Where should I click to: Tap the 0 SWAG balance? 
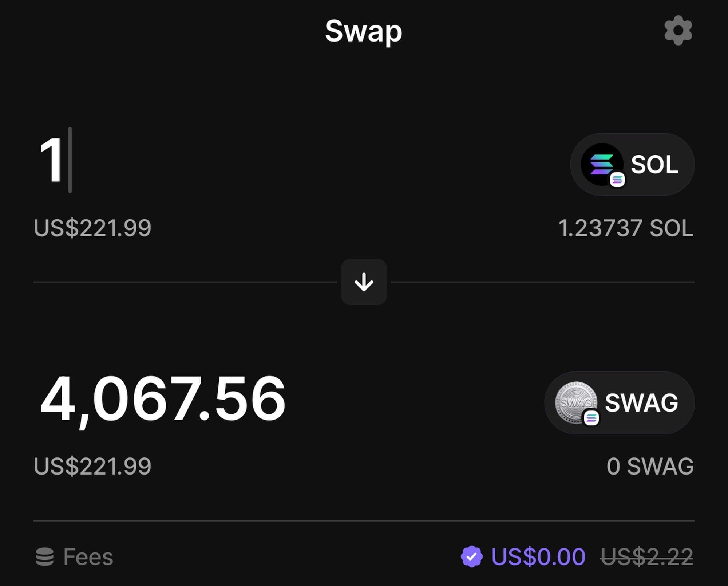pyautogui.click(x=650, y=466)
